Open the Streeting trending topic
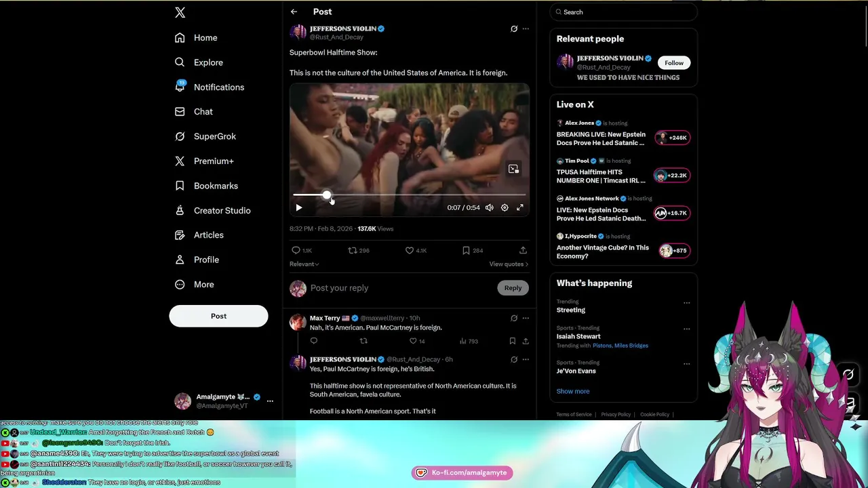 click(571, 310)
